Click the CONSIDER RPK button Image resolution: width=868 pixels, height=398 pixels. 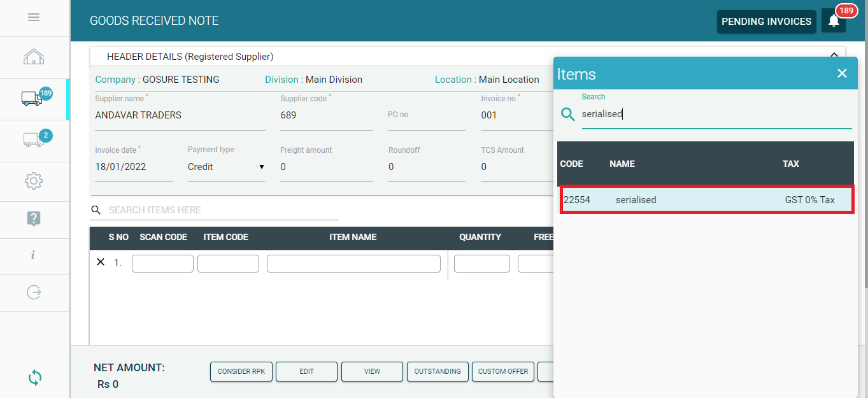pos(241,371)
